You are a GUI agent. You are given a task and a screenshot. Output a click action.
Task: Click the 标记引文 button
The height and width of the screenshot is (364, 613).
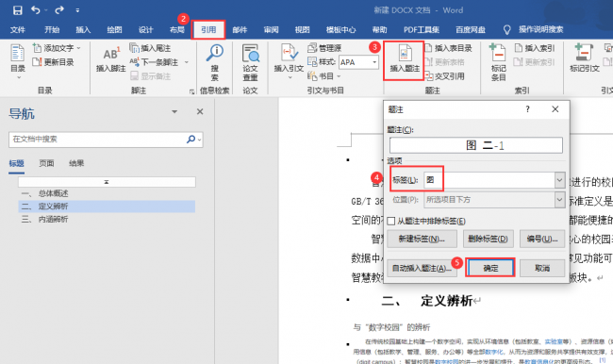(x=584, y=58)
